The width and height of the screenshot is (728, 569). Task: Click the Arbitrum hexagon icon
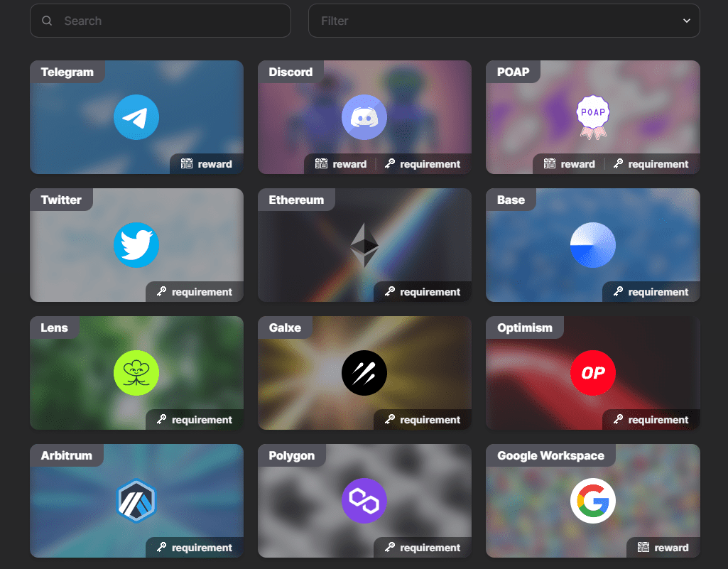(x=136, y=501)
